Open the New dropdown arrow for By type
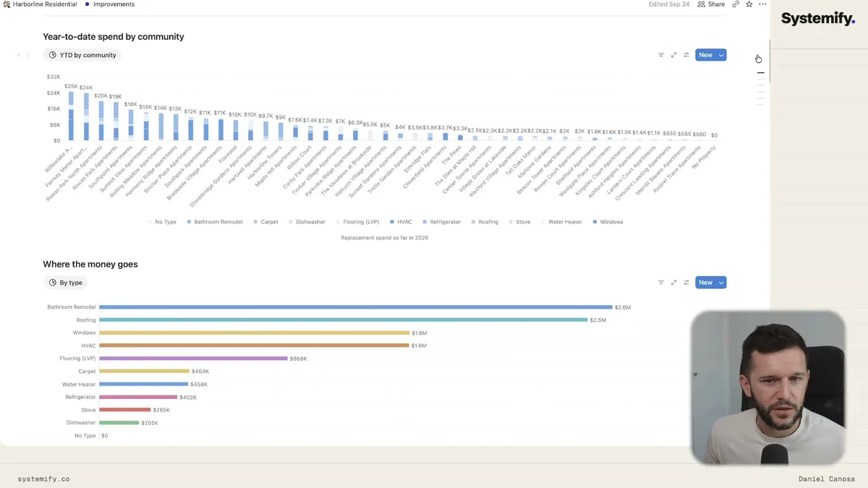Screen dimensions: 868x488 click(721, 283)
